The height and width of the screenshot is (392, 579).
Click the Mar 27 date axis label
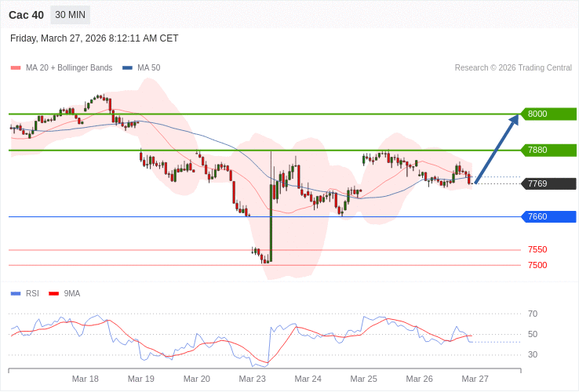(x=475, y=379)
